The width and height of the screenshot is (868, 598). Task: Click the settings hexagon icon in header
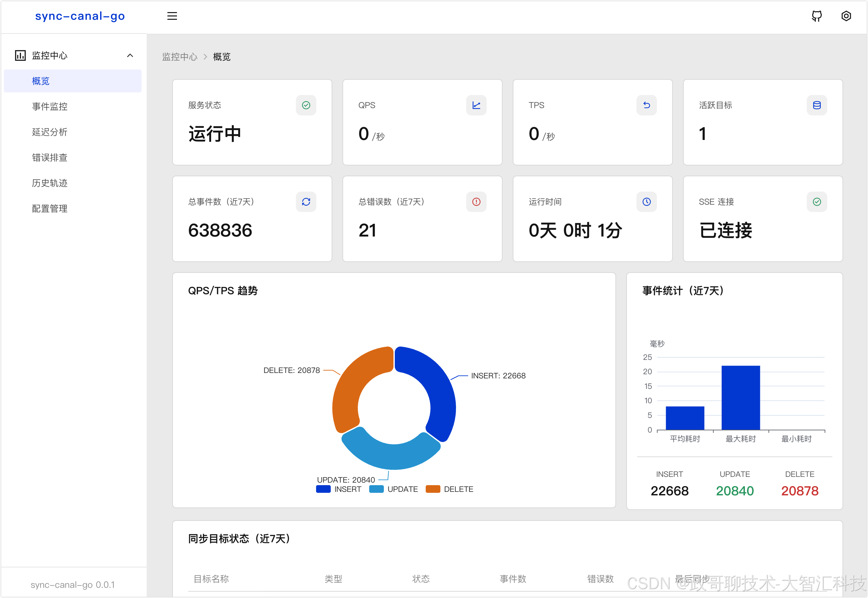[x=846, y=16]
